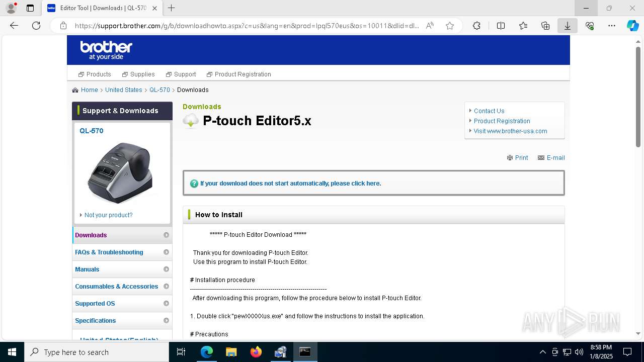
Task: Visit www.brother-usa.com link
Action: (x=510, y=131)
